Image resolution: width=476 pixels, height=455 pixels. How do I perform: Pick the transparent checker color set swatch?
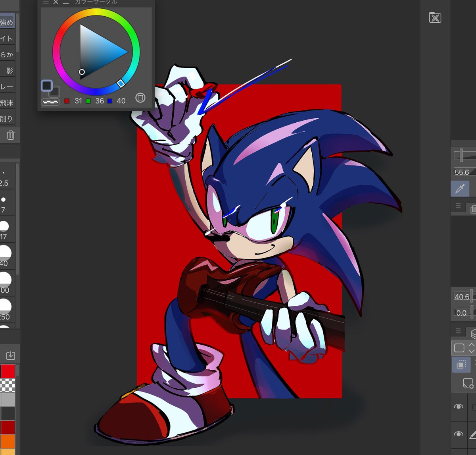click(x=8, y=385)
